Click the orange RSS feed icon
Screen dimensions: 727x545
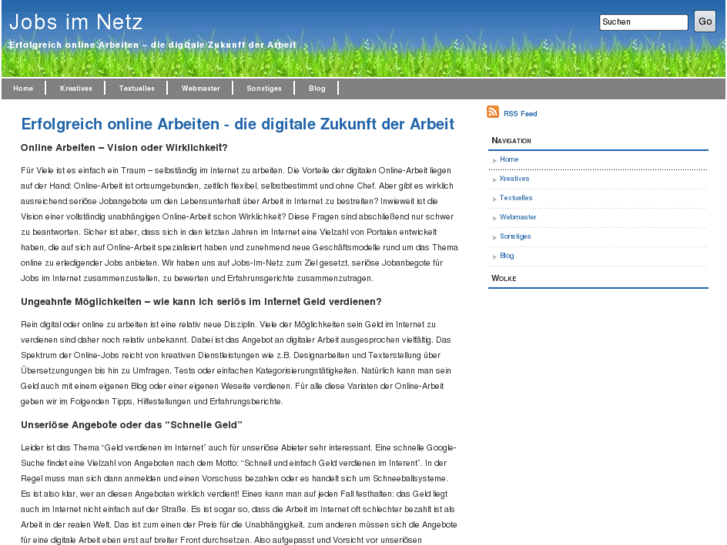[492, 112]
